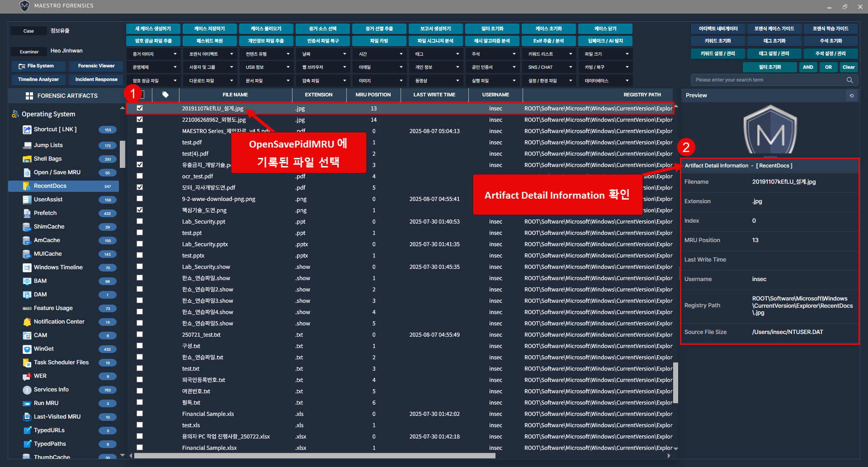The width and height of the screenshot is (868, 467).
Task: Open the 포렌식 아티팩트 dropdown
Action: pos(210,54)
